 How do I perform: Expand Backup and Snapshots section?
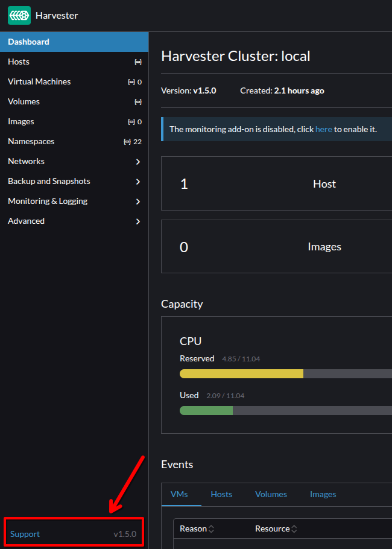point(138,182)
